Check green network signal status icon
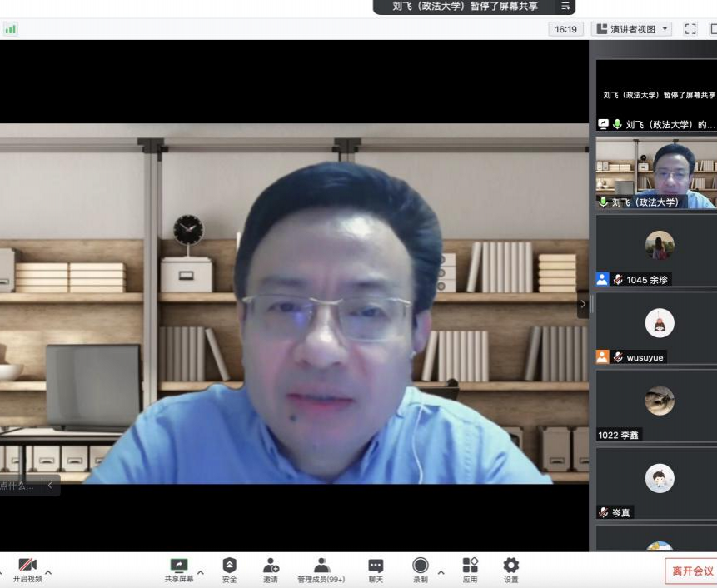 (x=10, y=29)
